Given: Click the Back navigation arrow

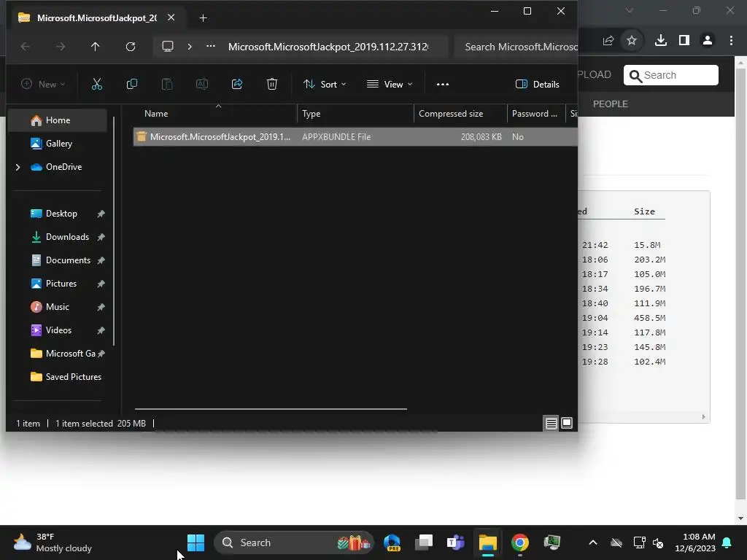Looking at the screenshot, I should pos(26,47).
